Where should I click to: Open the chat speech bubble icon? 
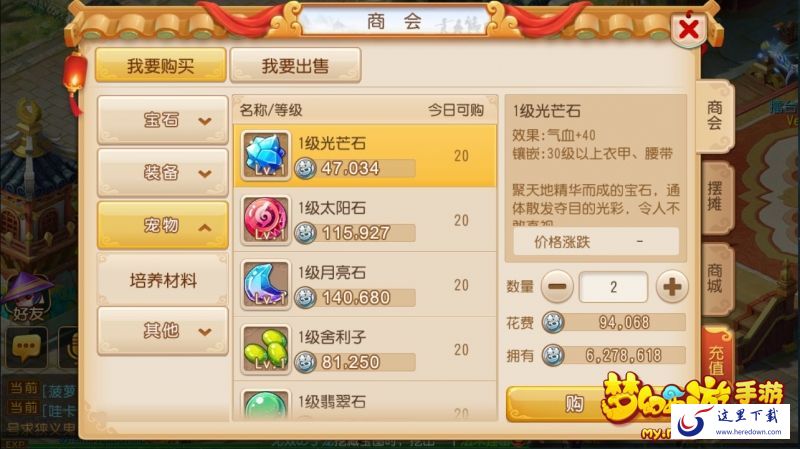click(26, 347)
